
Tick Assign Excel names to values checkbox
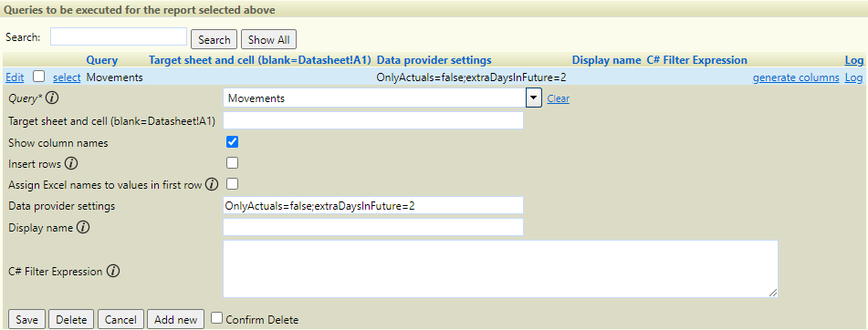click(233, 183)
